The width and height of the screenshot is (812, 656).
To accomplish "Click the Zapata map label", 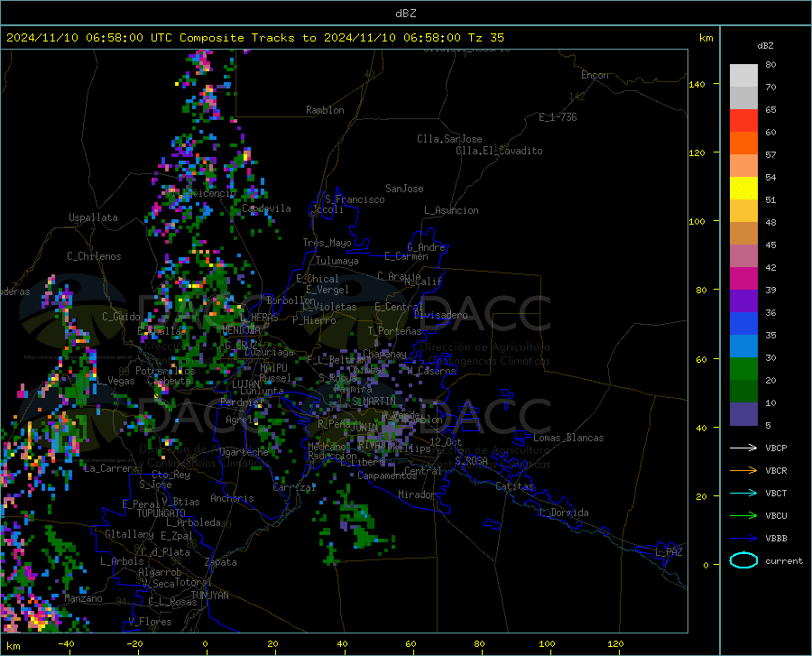I will (x=221, y=562).
